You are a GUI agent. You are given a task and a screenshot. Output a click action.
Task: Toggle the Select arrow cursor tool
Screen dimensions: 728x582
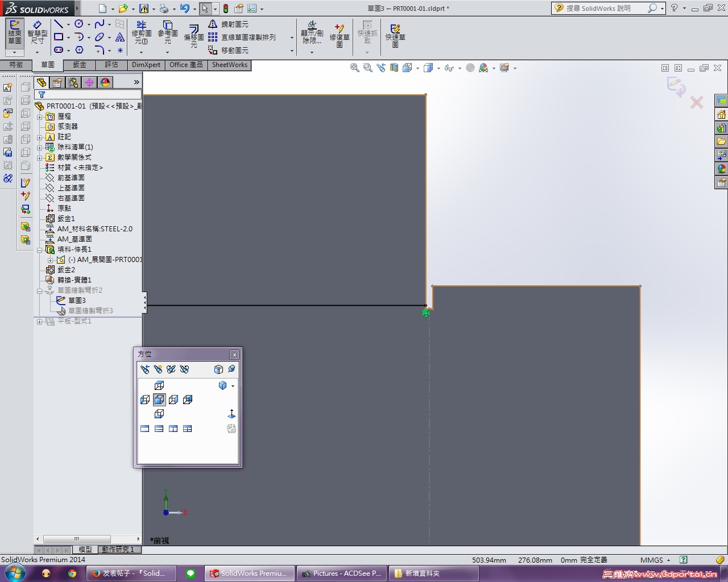(205, 9)
